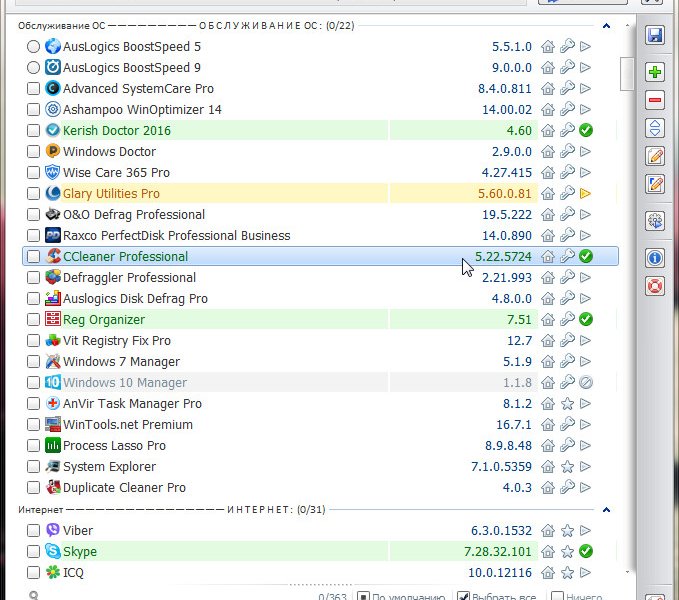Click star icon for System Explorer
The width and height of the screenshot is (679, 600).
(567, 467)
